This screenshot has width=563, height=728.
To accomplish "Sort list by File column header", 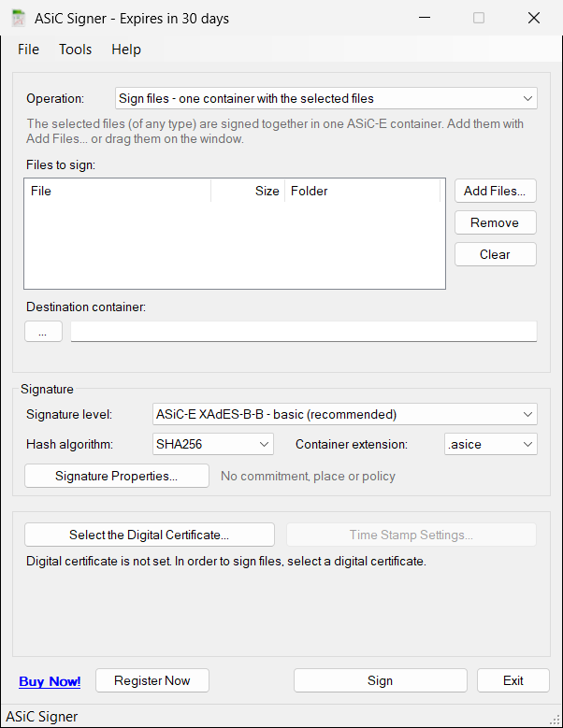I will coord(118,191).
